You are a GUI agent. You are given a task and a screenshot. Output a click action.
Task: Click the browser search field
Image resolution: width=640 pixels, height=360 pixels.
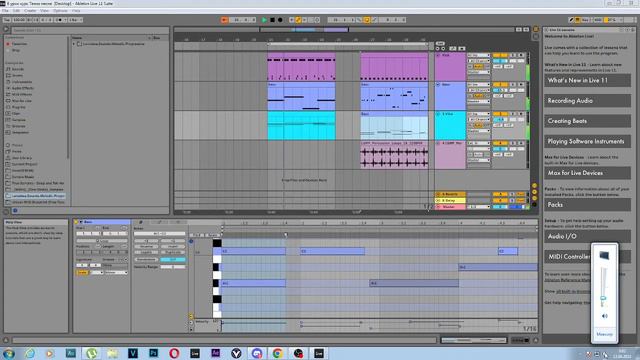[90, 30]
